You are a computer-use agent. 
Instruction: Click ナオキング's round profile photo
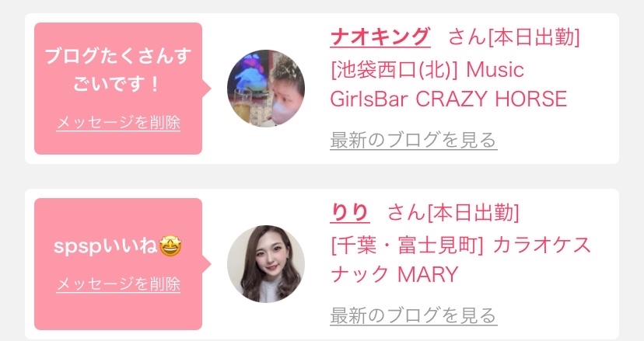pyautogui.click(x=266, y=89)
